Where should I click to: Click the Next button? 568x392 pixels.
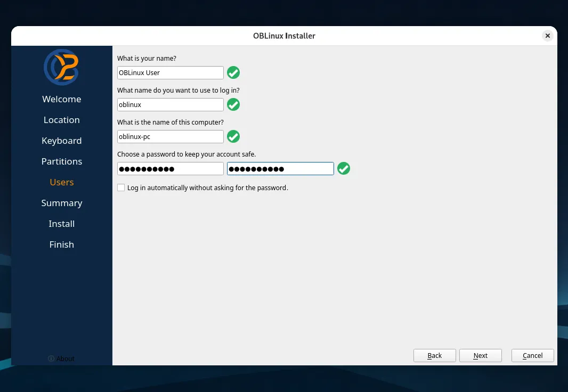(480, 355)
